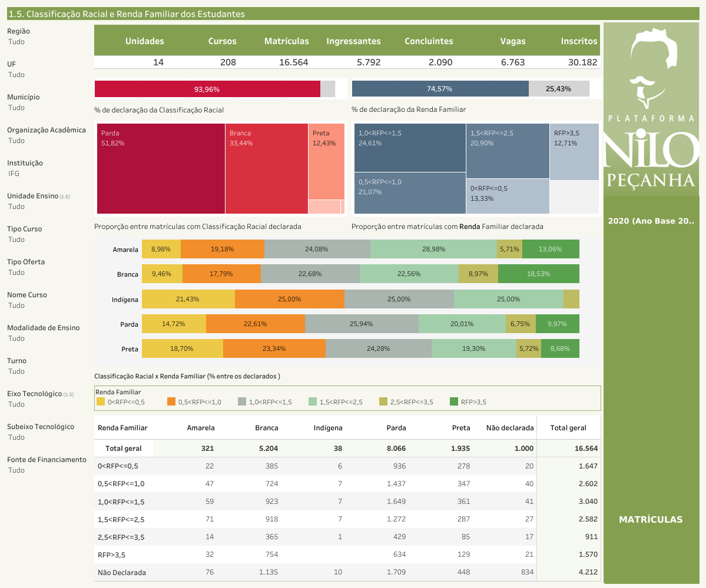Screen dimensions: 706x588
Task: Select the Preta column header in table
Action: click(460, 428)
